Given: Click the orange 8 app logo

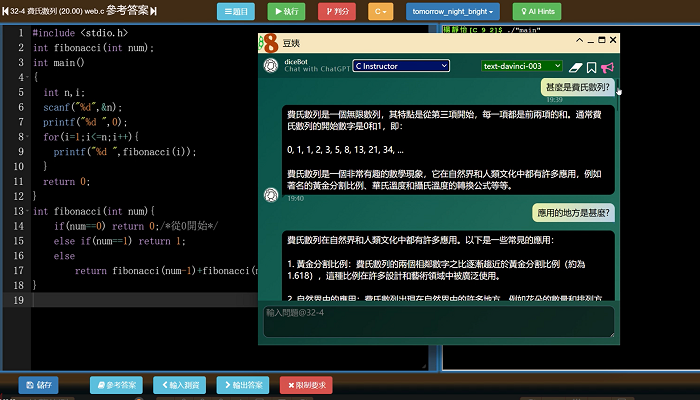Looking at the screenshot, I should pyautogui.click(x=269, y=44).
